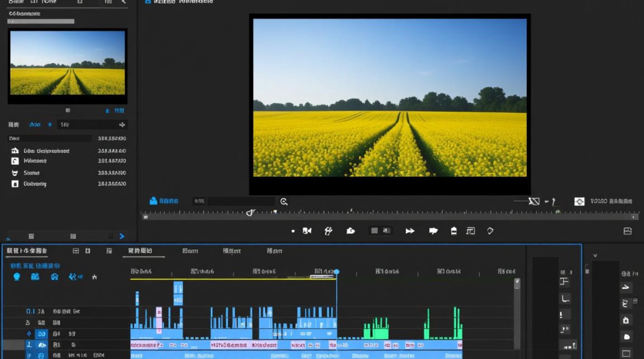644x359 pixels.
Task: Expand the blue chevron arrow at the media panel bottom
Action: pyautogui.click(x=122, y=236)
